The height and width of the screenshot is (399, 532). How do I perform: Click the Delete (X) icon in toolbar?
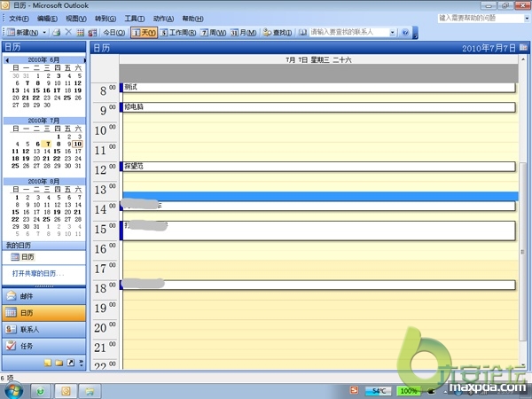(x=68, y=33)
